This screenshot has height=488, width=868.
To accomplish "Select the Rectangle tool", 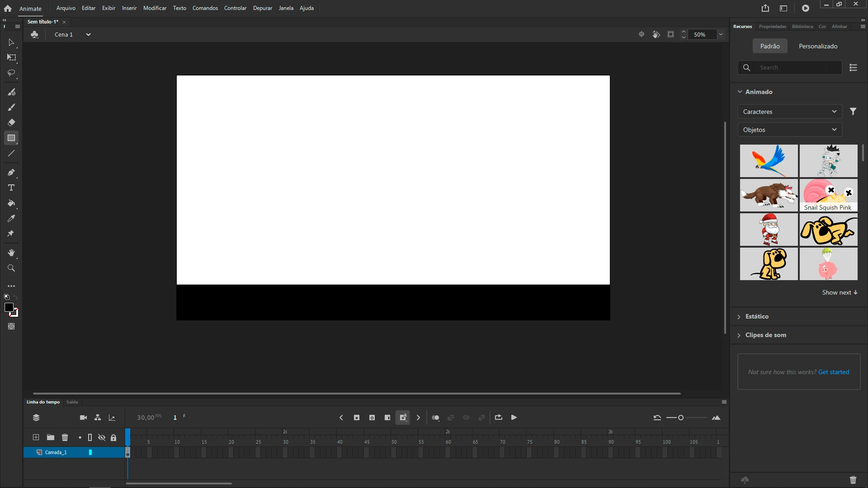I will (x=11, y=138).
